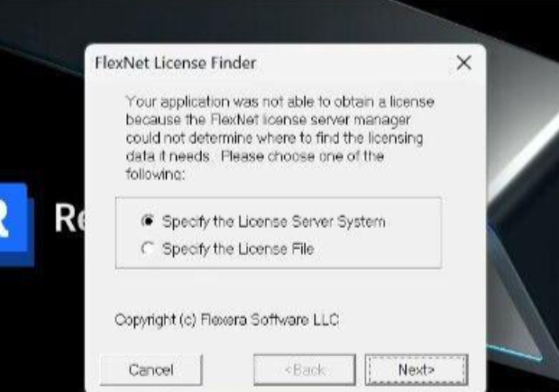Click the word 'following:' in the message
This screenshot has height=392, width=559.
coord(155,175)
